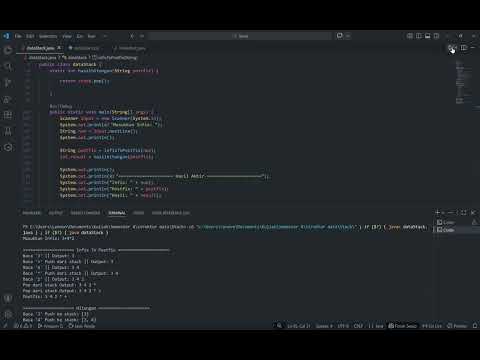Open the remote window indicator
The image size is (480, 360).
5,326
